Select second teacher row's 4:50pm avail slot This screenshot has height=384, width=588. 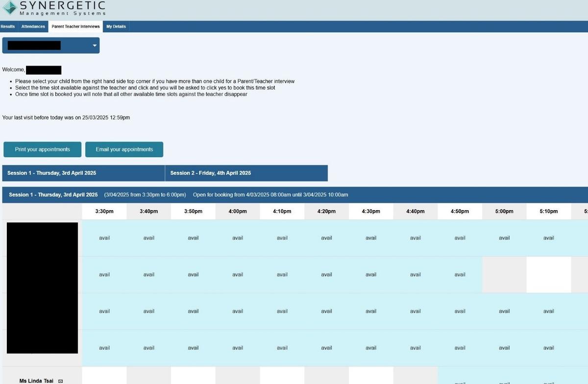460,275
